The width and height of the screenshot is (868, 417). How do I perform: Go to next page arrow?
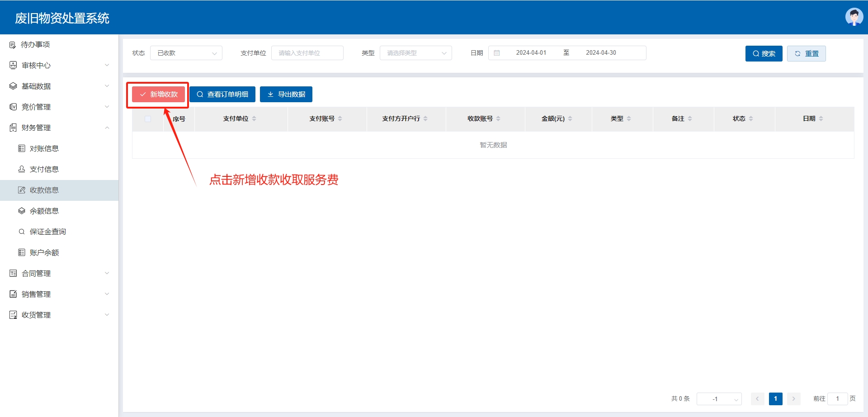point(793,399)
